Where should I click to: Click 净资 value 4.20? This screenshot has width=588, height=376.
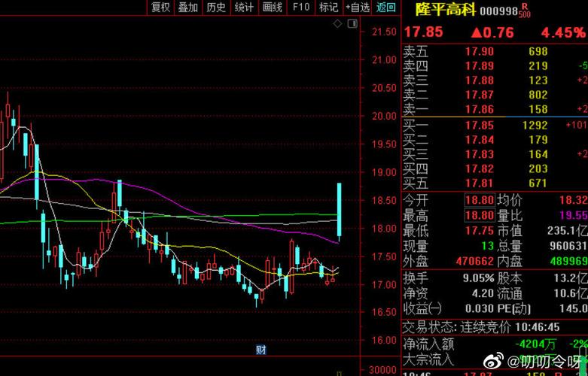pos(483,293)
